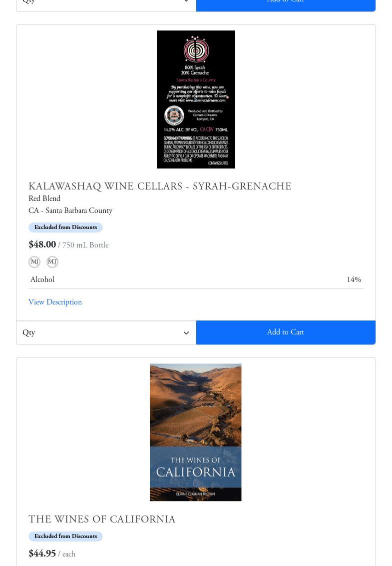Click The Wines of California book cover

(195, 432)
